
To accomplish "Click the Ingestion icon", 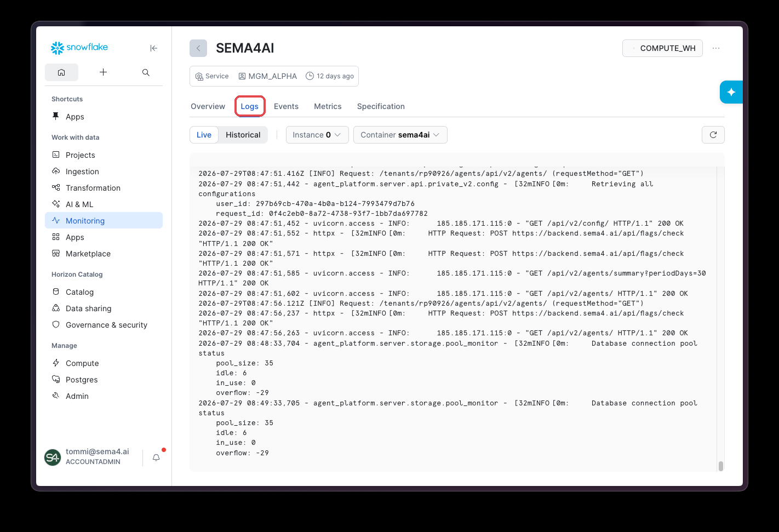I will tap(56, 171).
